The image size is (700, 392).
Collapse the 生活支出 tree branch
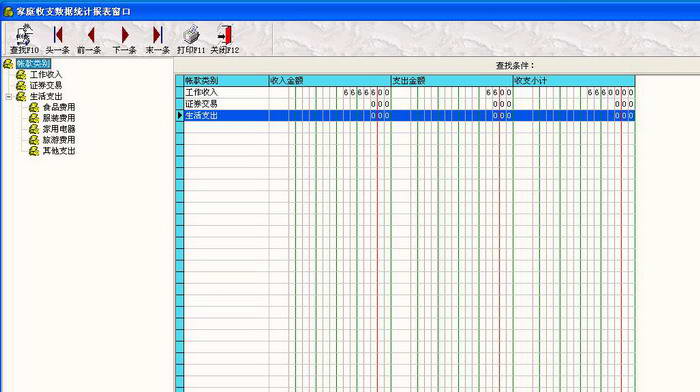click(x=8, y=96)
